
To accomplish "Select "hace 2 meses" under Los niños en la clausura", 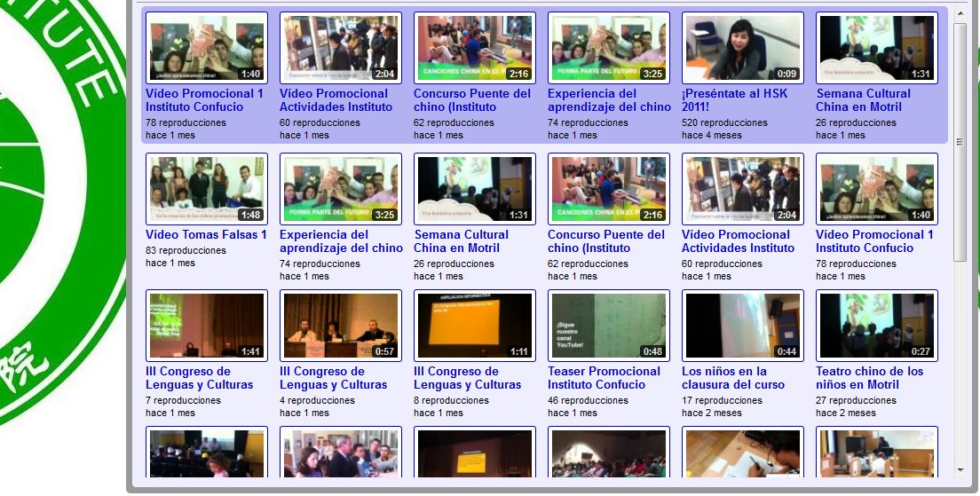I will click(712, 413).
